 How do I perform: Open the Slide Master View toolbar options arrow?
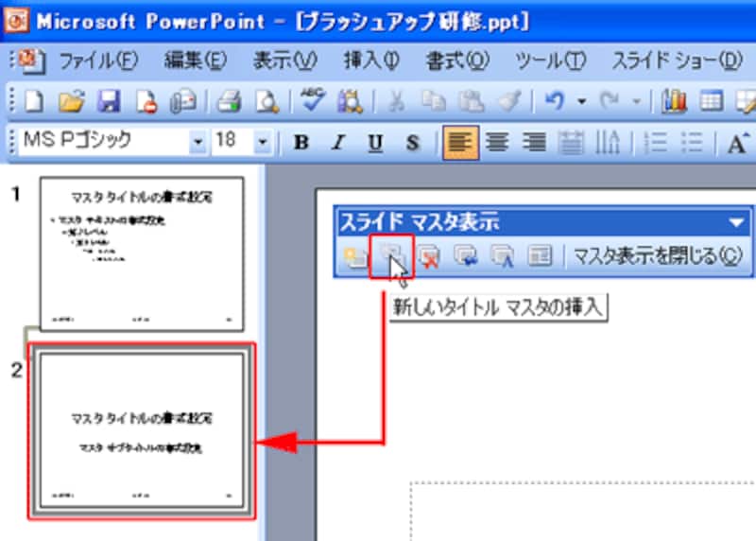[x=736, y=222]
